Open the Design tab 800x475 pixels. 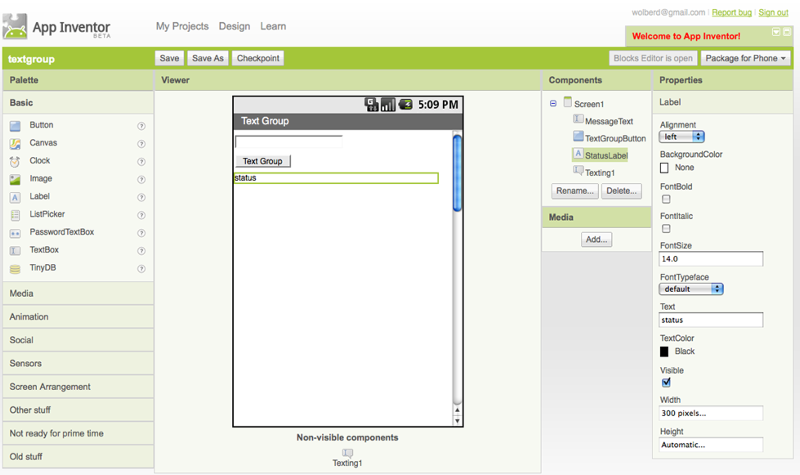(x=234, y=26)
